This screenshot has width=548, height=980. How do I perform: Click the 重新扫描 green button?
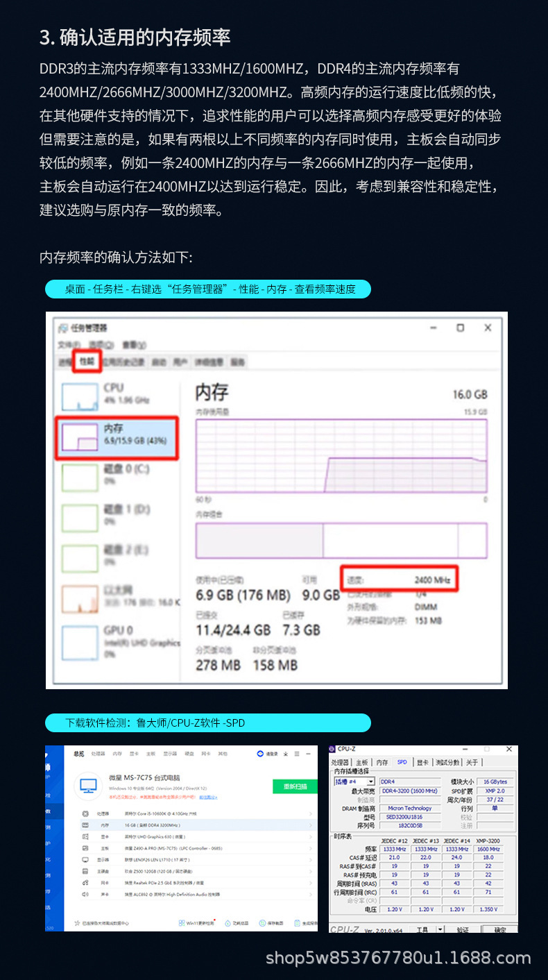[x=295, y=786]
